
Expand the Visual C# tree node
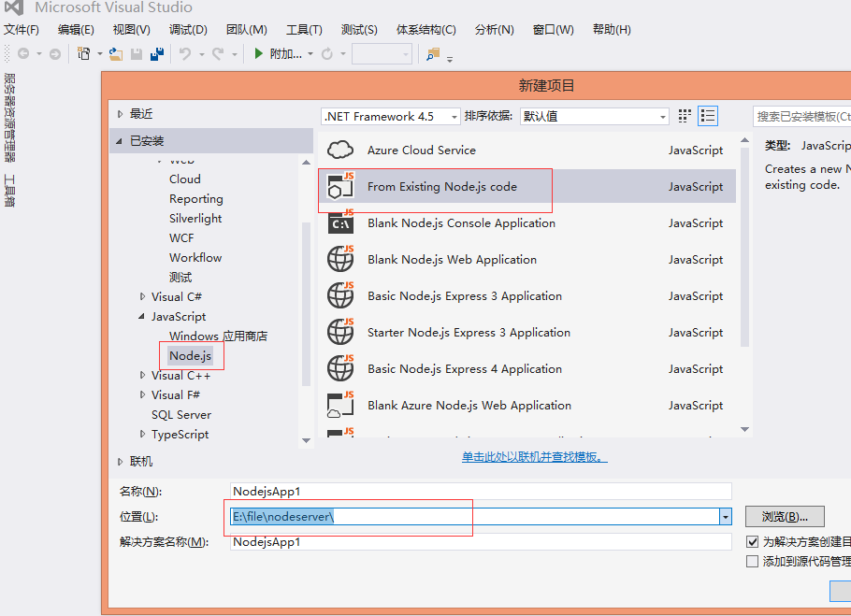point(142,296)
